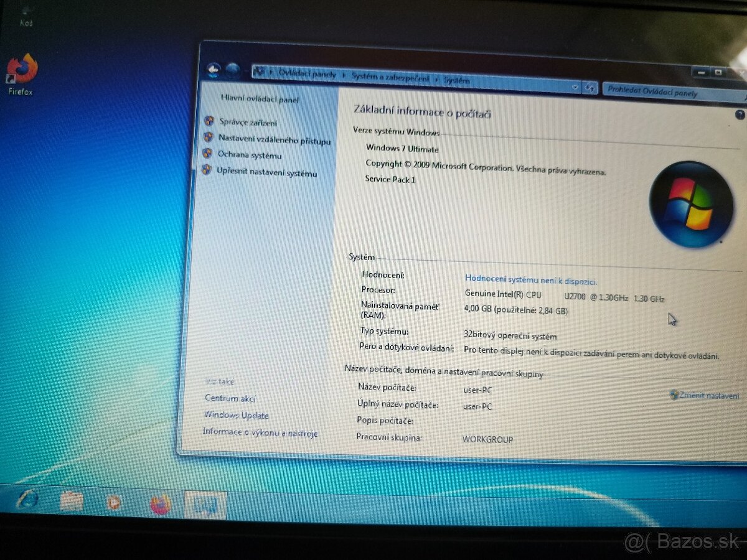This screenshot has height=560, width=747.
Task: Open the address bar history dropdown arrow
Action: (x=576, y=88)
